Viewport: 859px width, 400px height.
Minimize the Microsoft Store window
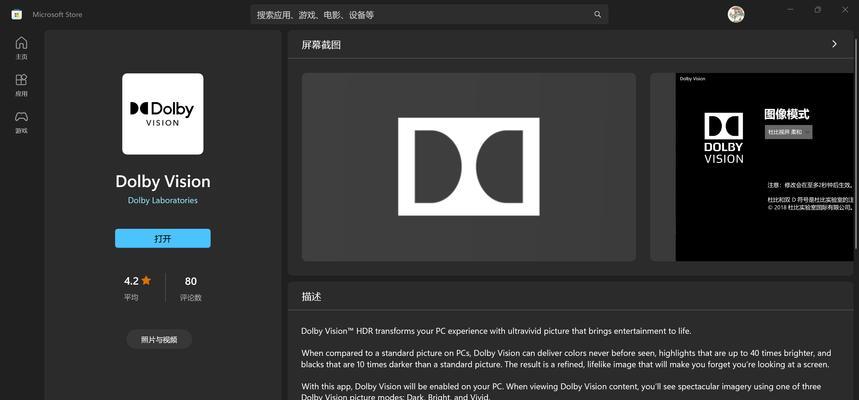coord(791,10)
